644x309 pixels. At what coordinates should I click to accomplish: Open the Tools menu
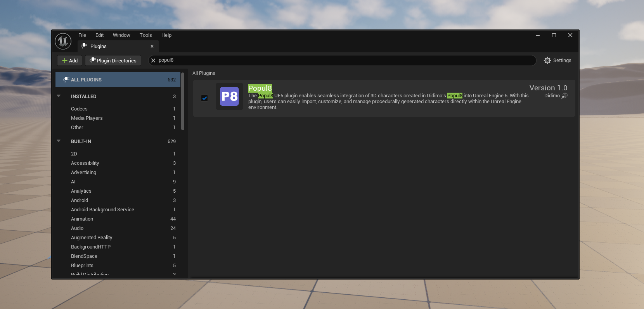click(146, 35)
